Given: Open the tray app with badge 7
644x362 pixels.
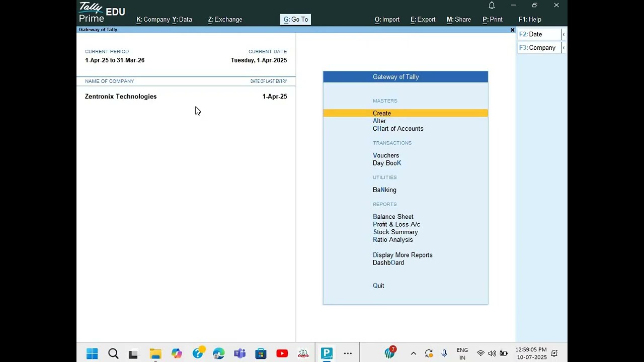Looking at the screenshot, I should (x=390, y=353).
